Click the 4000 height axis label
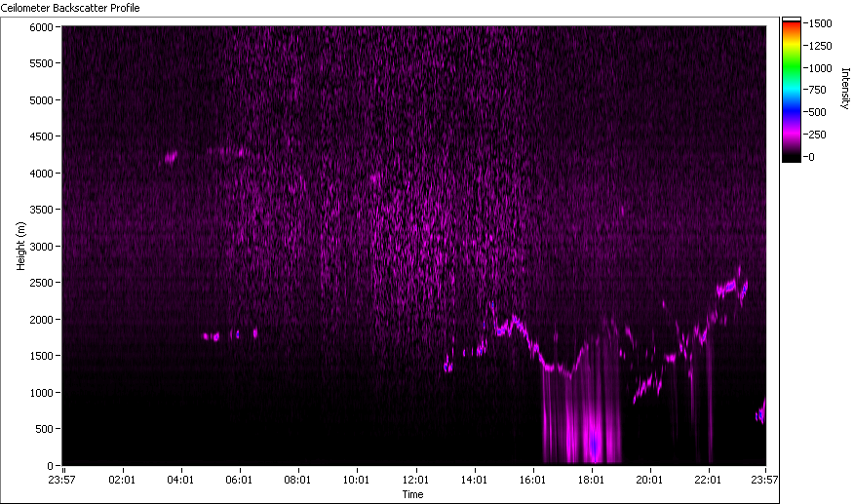Image resolution: width=854 pixels, height=504 pixels. click(41, 174)
